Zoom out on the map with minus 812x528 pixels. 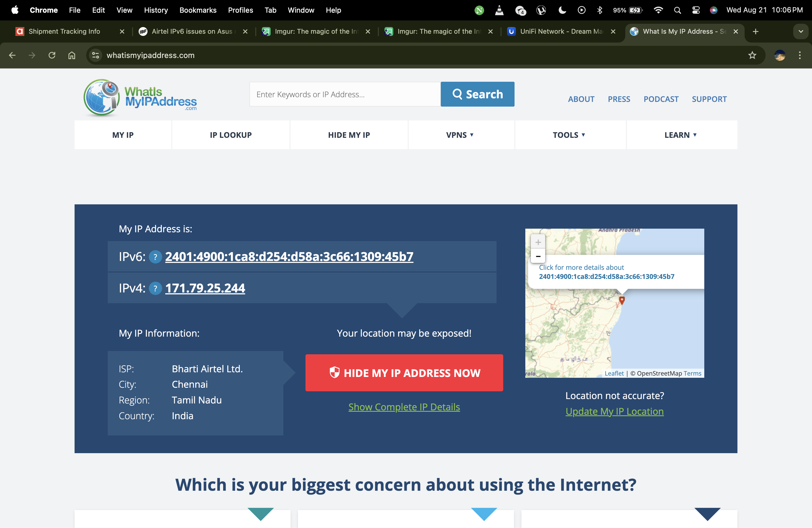[x=538, y=256]
